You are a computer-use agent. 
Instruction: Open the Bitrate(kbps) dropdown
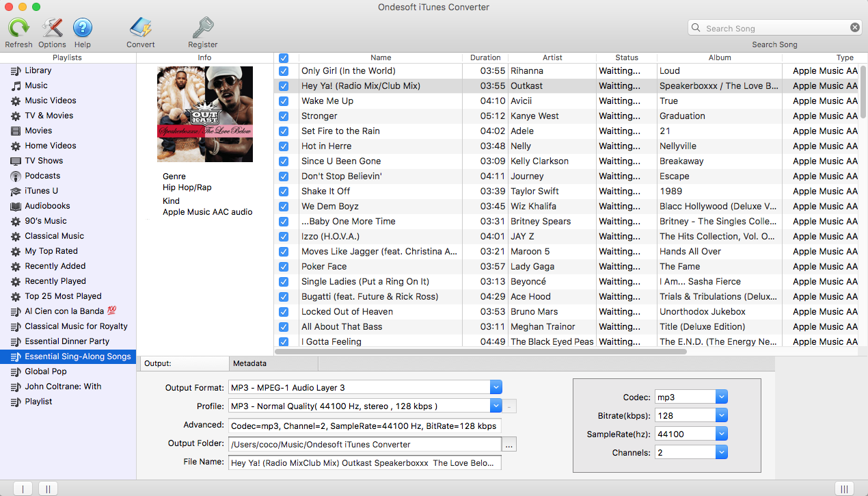(x=722, y=415)
